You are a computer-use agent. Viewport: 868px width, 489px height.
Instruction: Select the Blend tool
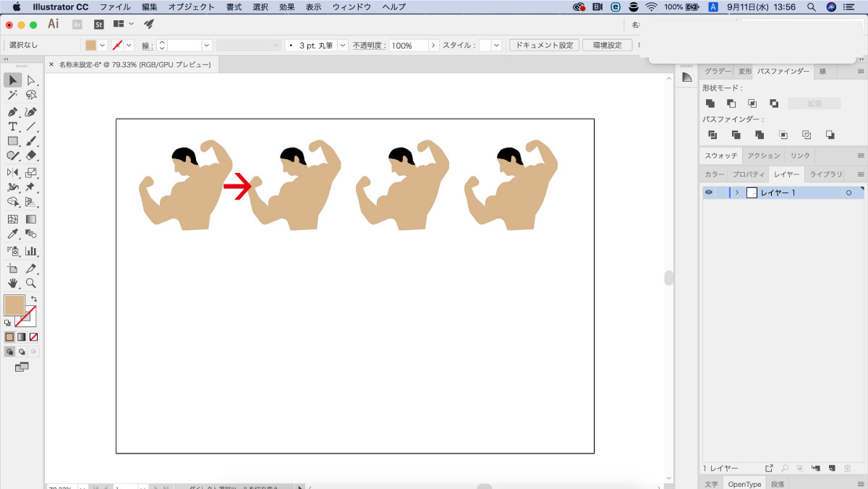(x=31, y=234)
